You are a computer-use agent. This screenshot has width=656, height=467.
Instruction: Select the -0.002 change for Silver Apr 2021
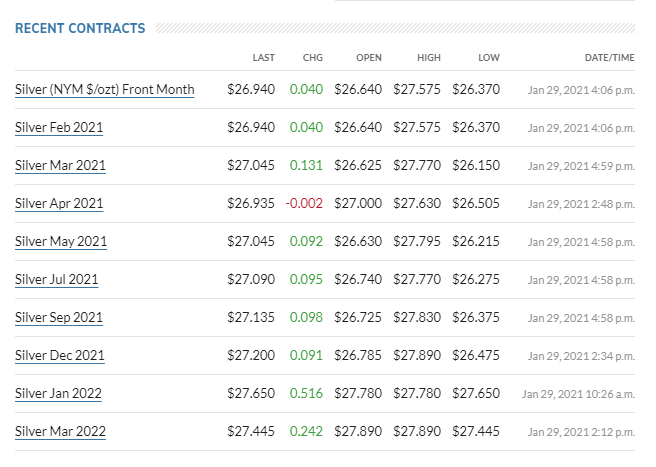pos(304,204)
